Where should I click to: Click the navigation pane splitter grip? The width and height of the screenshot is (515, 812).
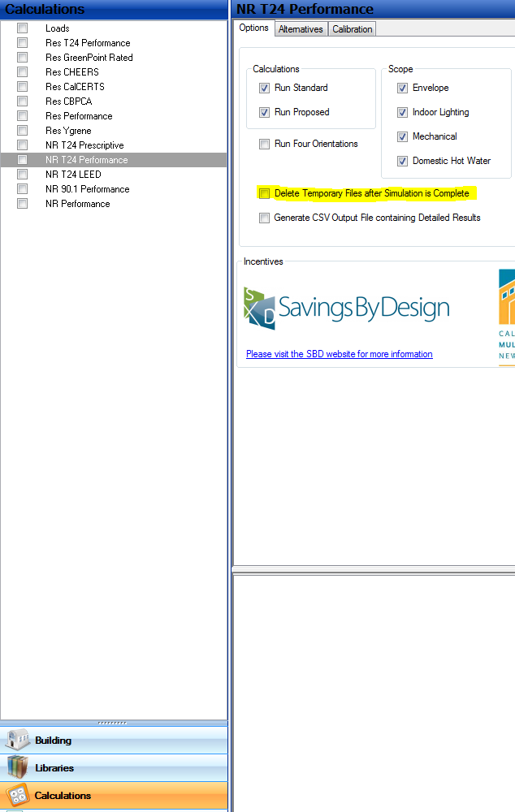click(x=112, y=723)
